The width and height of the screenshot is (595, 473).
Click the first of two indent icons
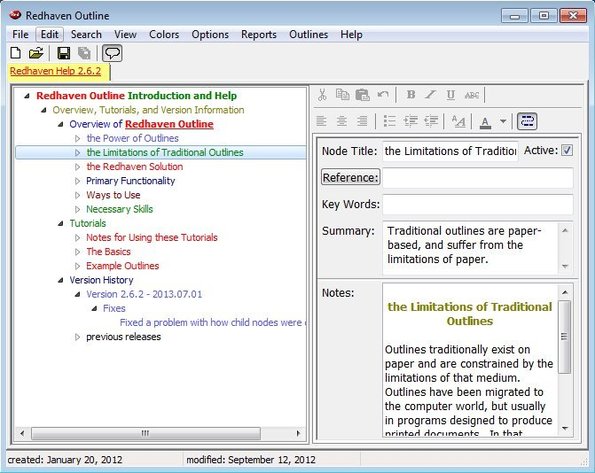point(411,121)
